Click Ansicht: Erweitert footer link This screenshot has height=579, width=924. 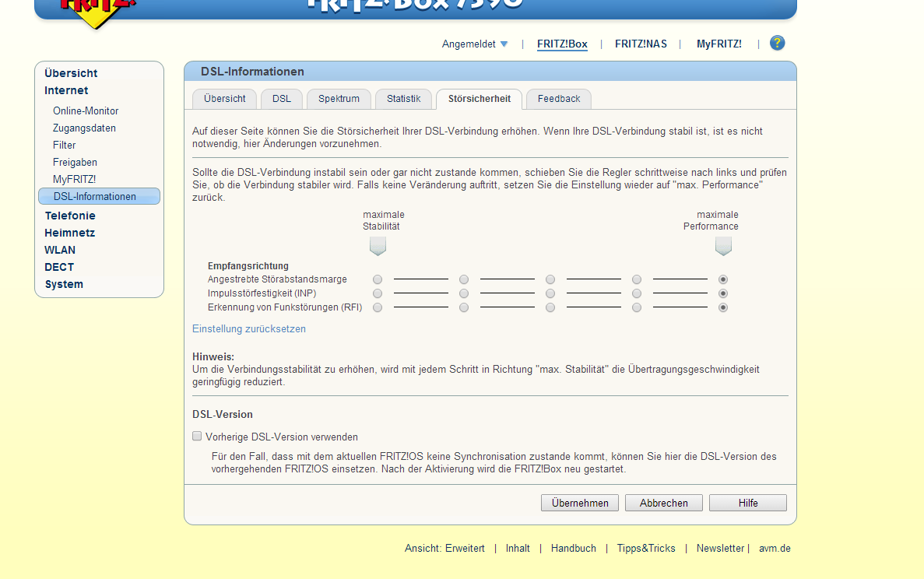click(x=444, y=549)
